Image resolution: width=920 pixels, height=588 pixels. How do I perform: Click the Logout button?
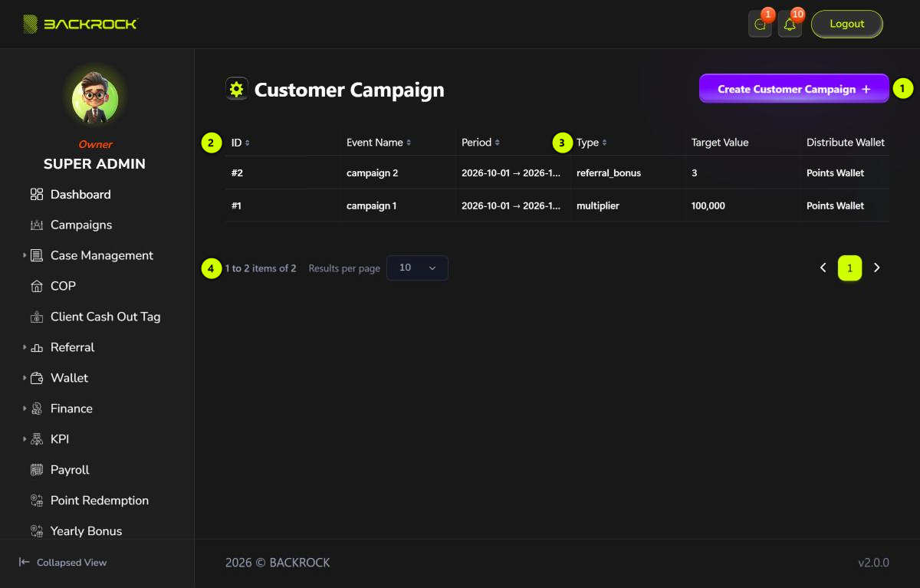(x=847, y=24)
